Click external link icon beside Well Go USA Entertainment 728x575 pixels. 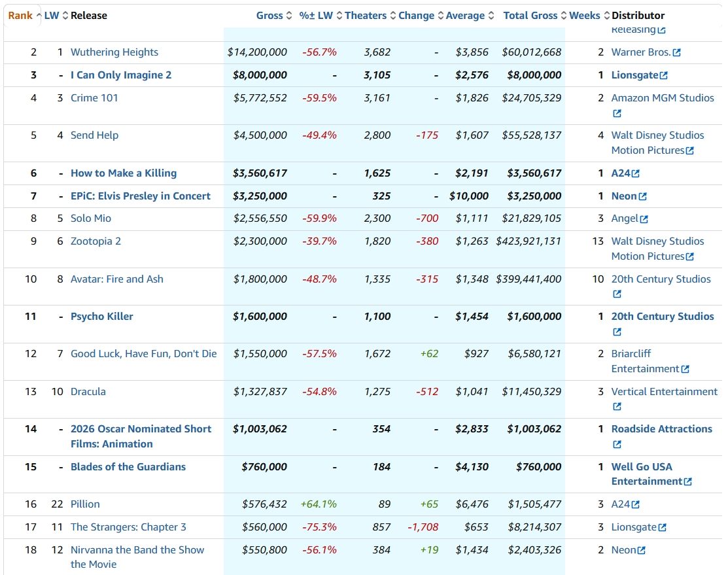coord(687,482)
